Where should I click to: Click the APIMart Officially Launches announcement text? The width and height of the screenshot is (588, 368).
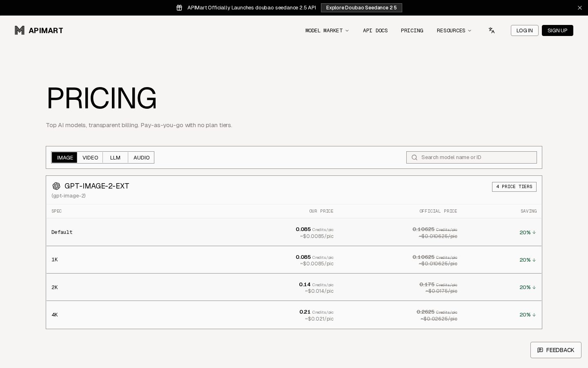(252, 8)
